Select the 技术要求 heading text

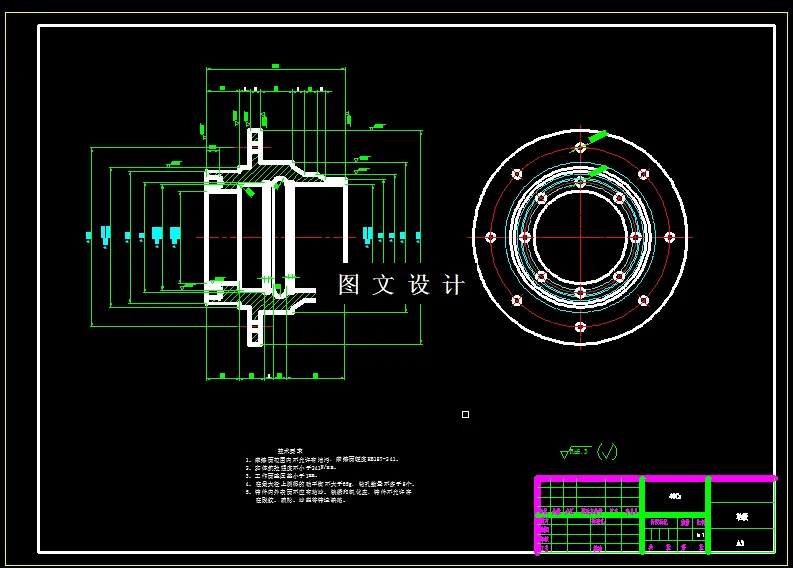coord(290,451)
